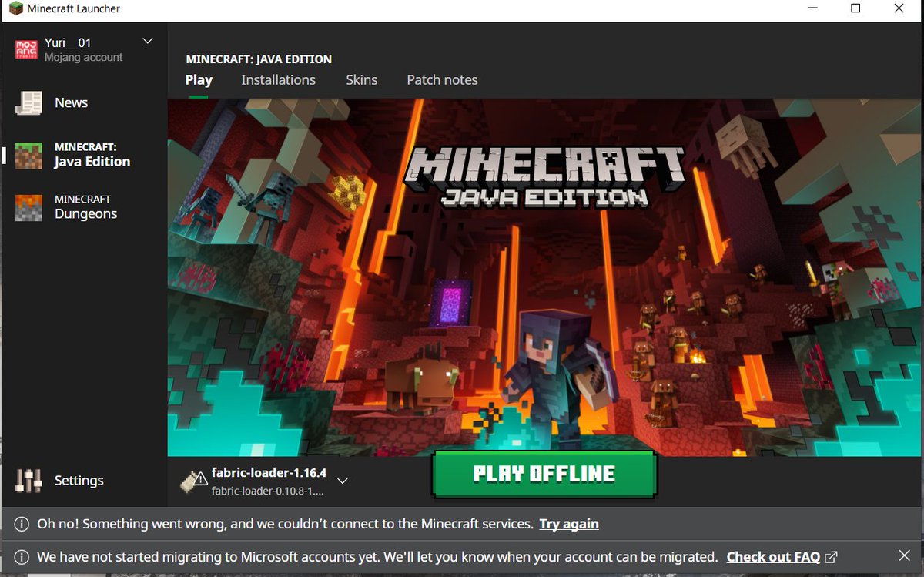Screen dimensions: 924x577
Task: Expand the Yuri__01 account dropdown
Action: click(148, 41)
